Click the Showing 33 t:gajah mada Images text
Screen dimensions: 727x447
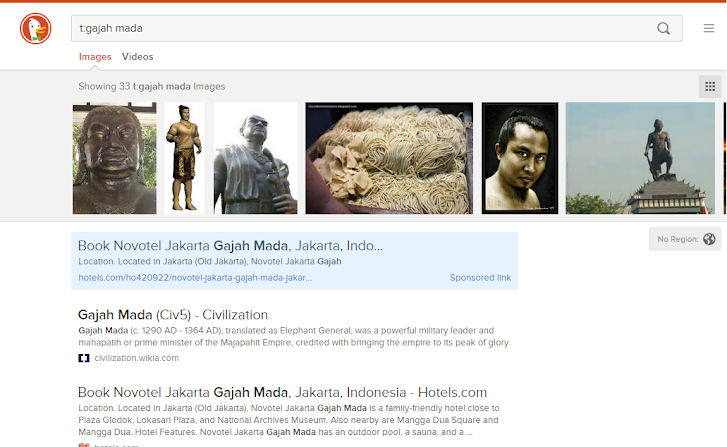point(152,86)
